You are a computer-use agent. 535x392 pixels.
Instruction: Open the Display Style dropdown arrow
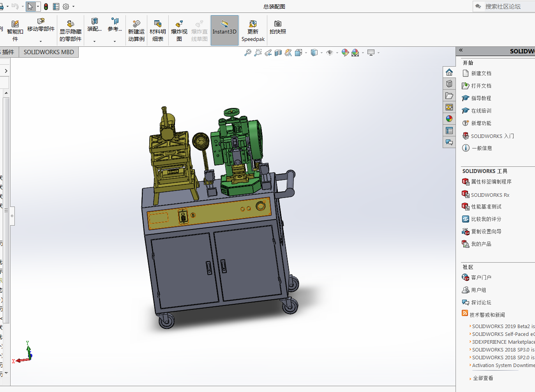click(322, 53)
